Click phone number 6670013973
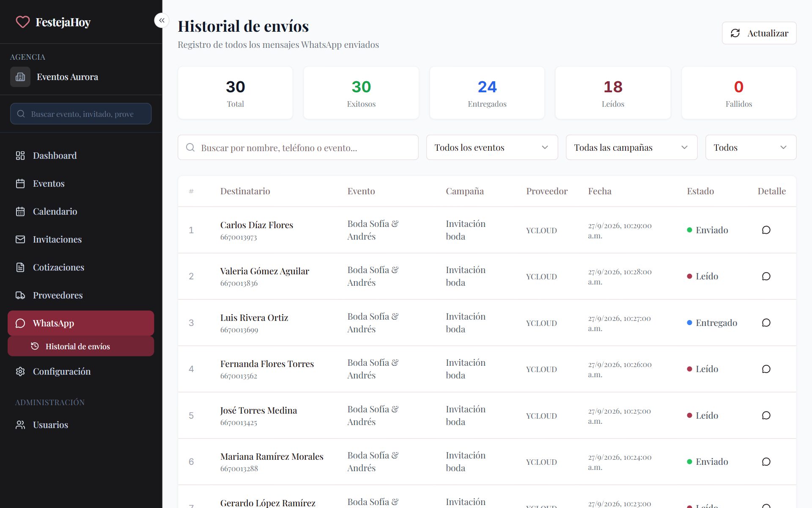This screenshot has width=812, height=508. tap(239, 237)
